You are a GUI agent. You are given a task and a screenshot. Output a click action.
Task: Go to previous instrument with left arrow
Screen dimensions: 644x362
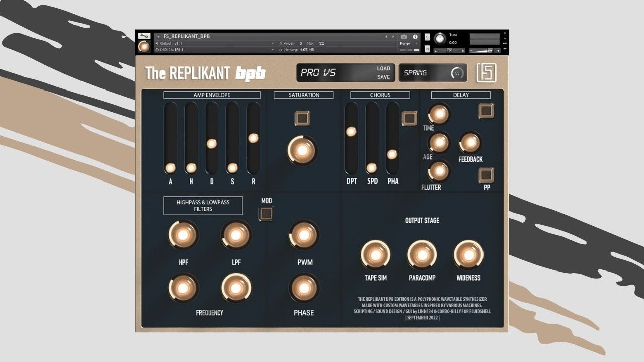click(x=386, y=37)
